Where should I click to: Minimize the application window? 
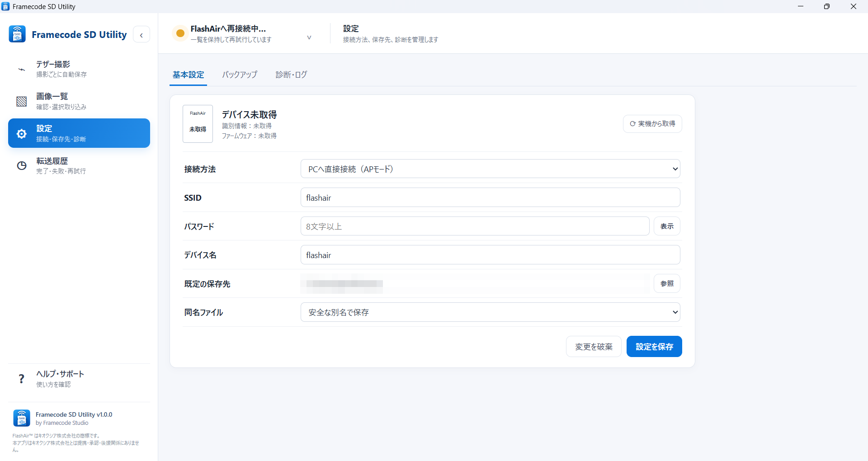tap(801, 6)
